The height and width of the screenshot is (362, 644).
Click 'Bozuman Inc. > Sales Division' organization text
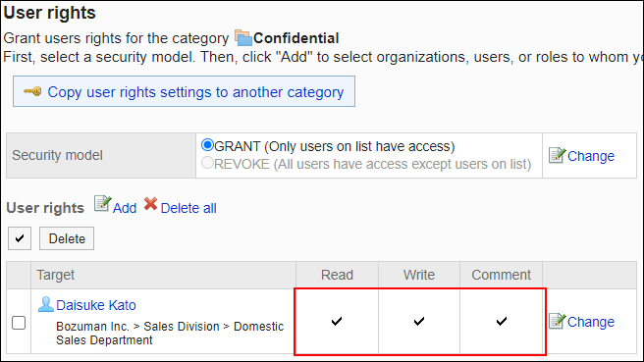138,327
